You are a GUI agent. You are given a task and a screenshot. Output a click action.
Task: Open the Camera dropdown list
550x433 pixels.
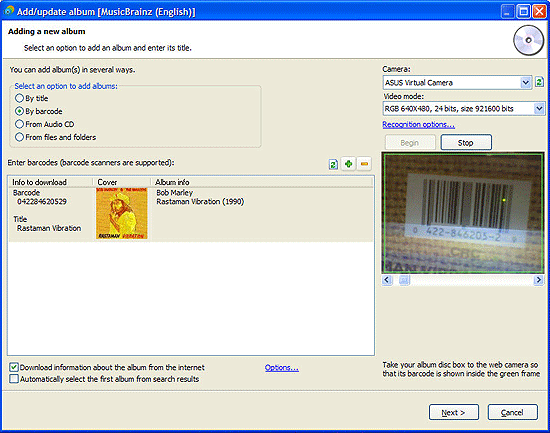(x=525, y=83)
